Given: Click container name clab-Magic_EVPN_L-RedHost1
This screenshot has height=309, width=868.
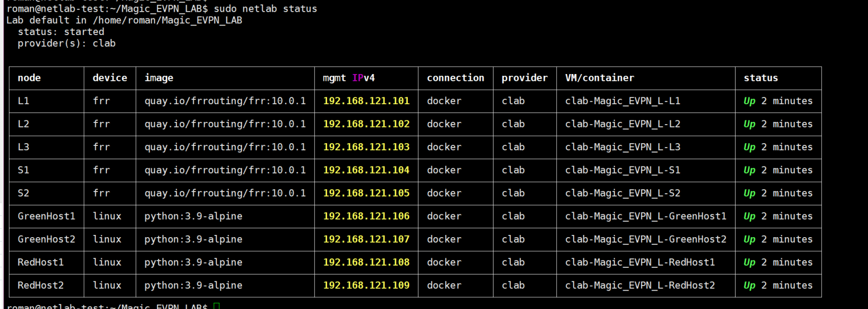Looking at the screenshot, I should click(640, 262).
